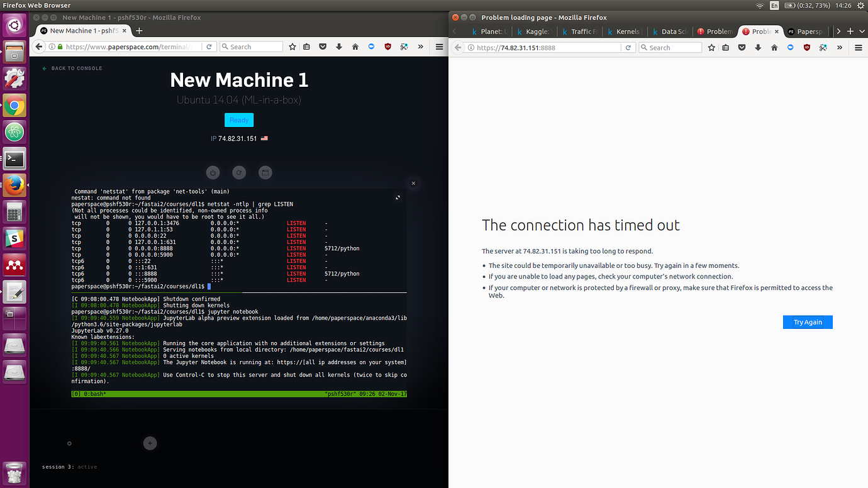Viewport: 868px width, 488px height.
Task: Switch to the Data Science tab
Action: 669,31
